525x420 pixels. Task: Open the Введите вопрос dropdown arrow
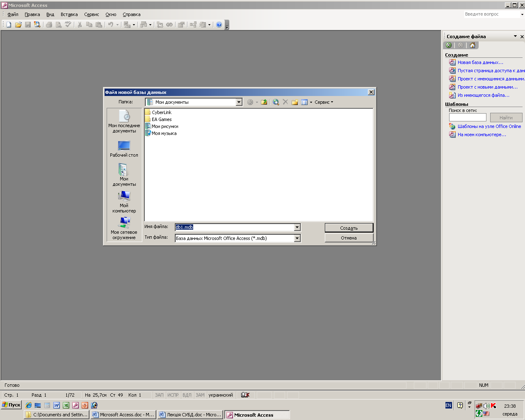pos(522,14)
